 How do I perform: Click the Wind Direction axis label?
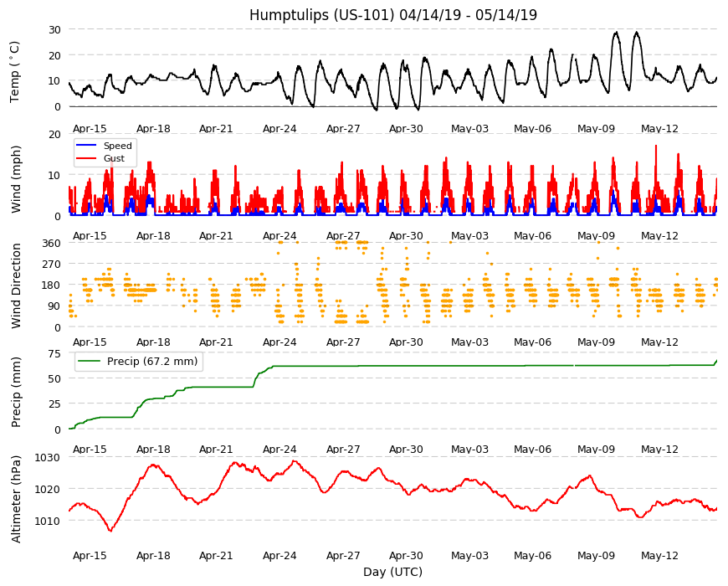(x=16, y=286)
